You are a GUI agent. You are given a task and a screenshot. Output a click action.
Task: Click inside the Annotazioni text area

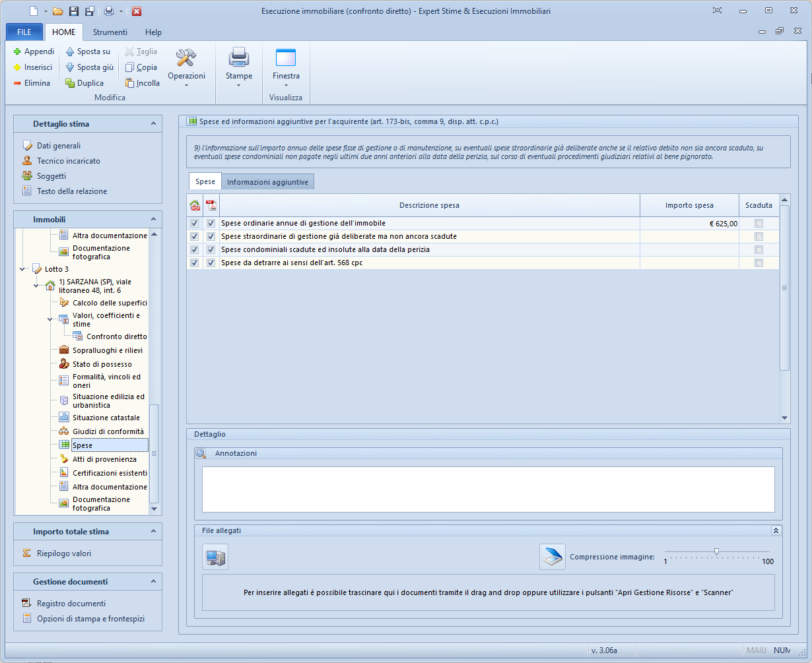[488, 489]
